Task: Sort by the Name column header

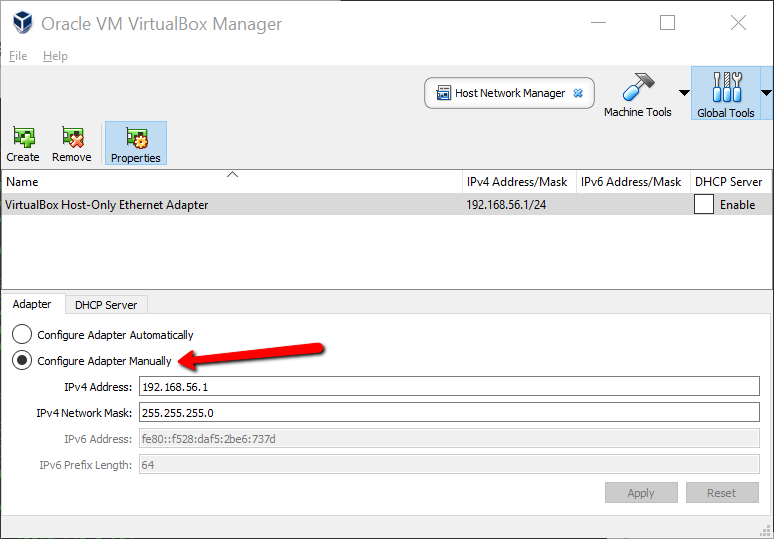Action: [x=232, y=182]
